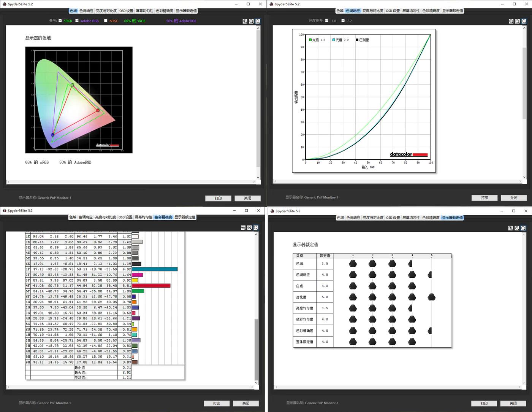Enable the NTSC reference checkbox
The height and width of the screenshot is (412, 532).
(x=106, y=21)
